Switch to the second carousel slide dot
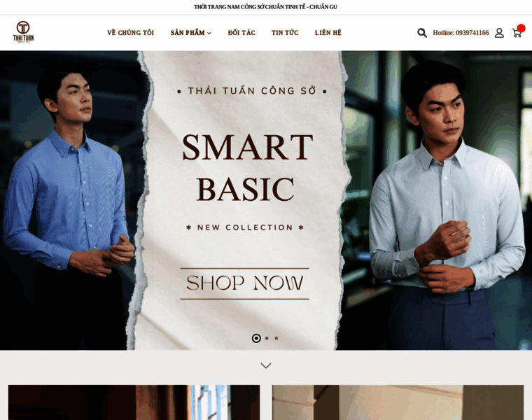Viewport: 532px width, 420px height. tap(267, 338)
